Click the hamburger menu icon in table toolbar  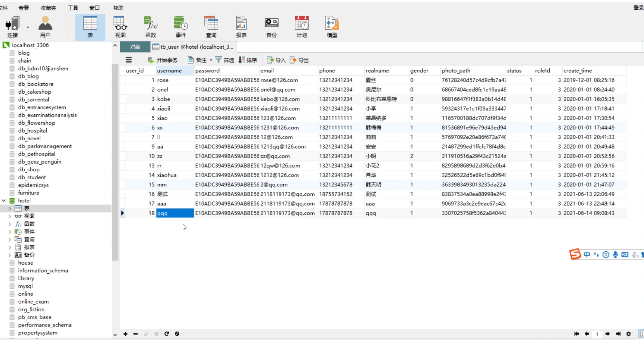pyautogui.click(x=129, y=60)
